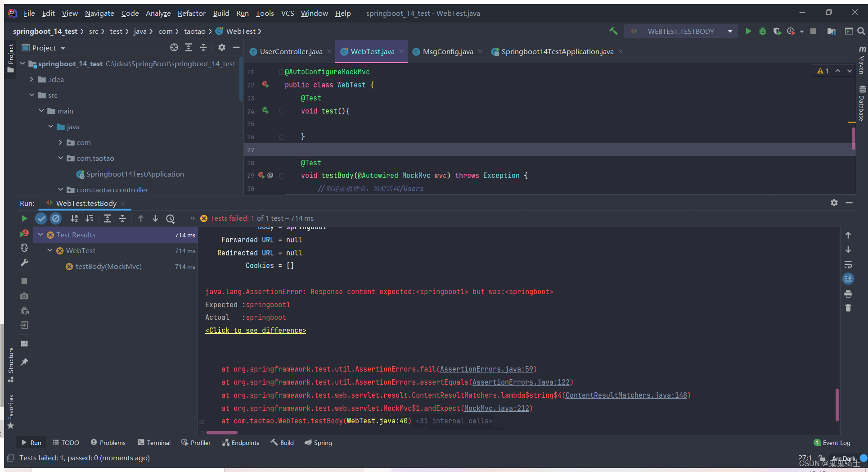
Task: Click Select Opened File target icon
Action: pyautogui.click(x=174, y=47)
